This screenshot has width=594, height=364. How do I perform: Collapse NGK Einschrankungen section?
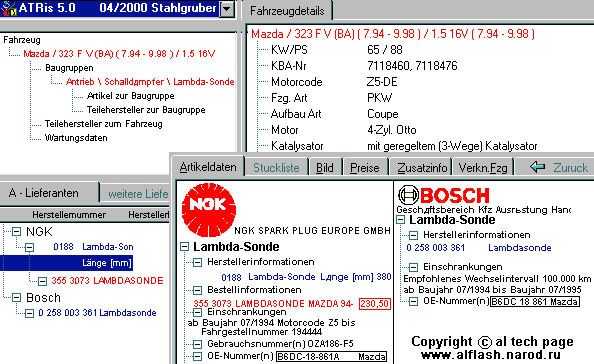[x=197, y=312]
